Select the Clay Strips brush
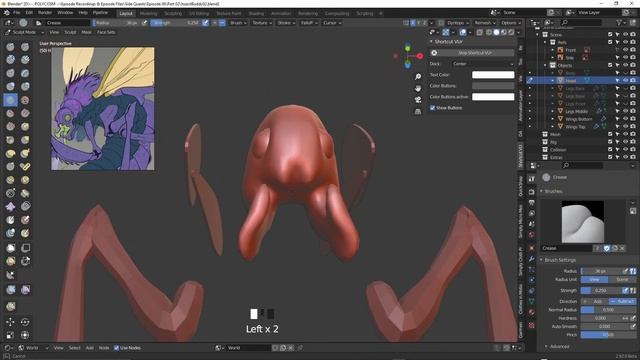Viewport: 640px width, 360px height. tap(25, 60)
